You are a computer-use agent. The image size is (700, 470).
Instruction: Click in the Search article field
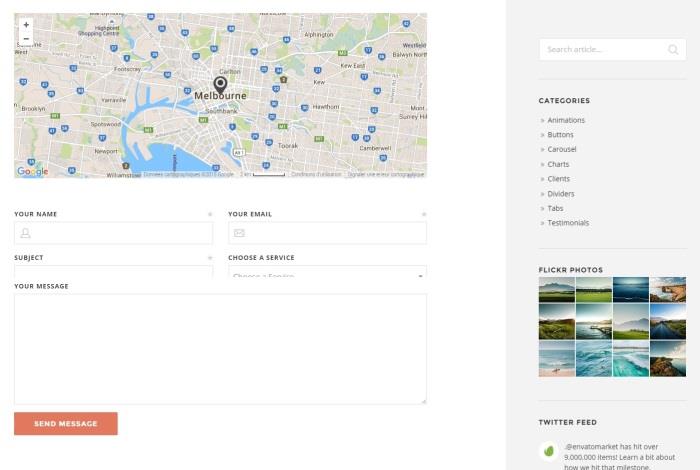pos(600,50)
